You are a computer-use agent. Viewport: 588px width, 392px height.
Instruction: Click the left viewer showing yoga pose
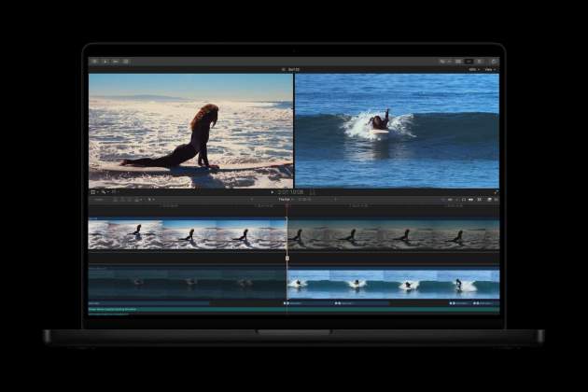(x=190, y=131)
